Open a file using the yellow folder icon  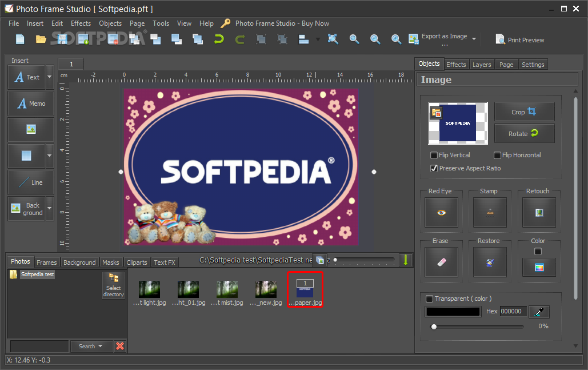(x=41, y=39)
